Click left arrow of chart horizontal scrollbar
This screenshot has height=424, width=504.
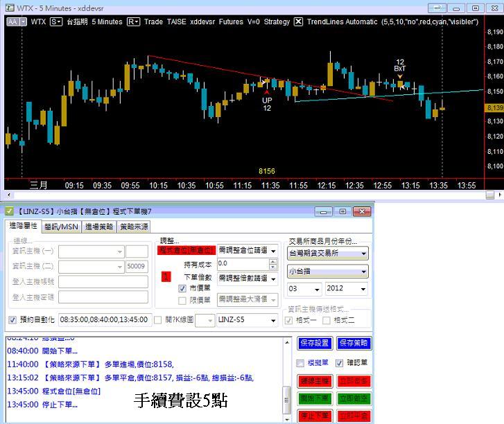click(x=9, y=195)
